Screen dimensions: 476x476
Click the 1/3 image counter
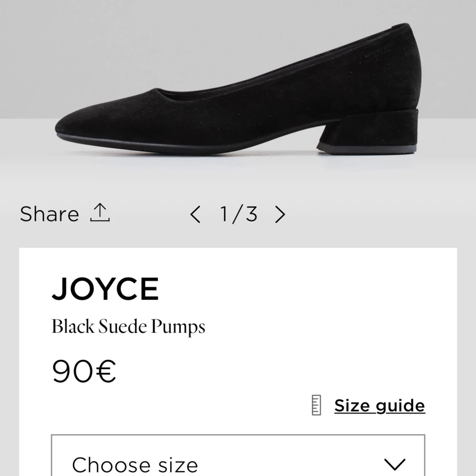coord(238,214)
